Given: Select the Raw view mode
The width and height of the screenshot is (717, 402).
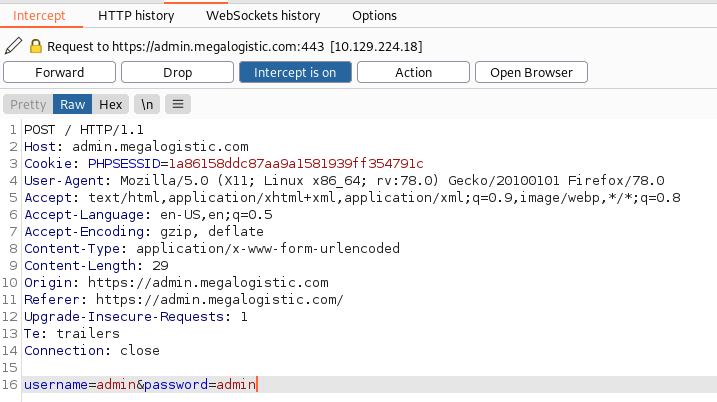Looking at the screenshot, I should point(72,104).
